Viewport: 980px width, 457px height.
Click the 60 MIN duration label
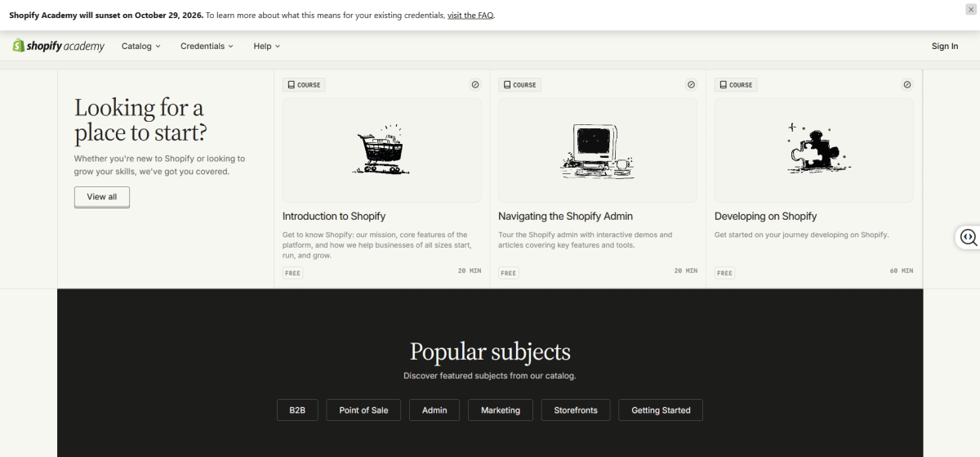(x=902, y=271)
